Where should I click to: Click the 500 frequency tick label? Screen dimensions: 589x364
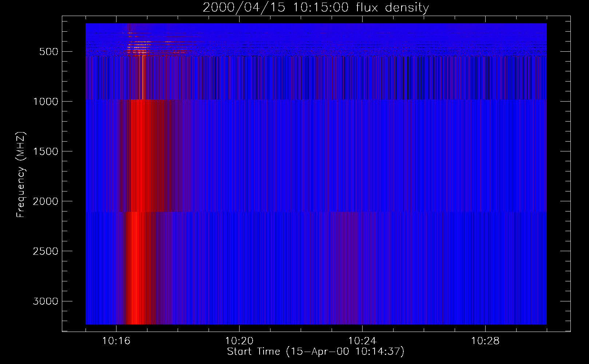49,52
